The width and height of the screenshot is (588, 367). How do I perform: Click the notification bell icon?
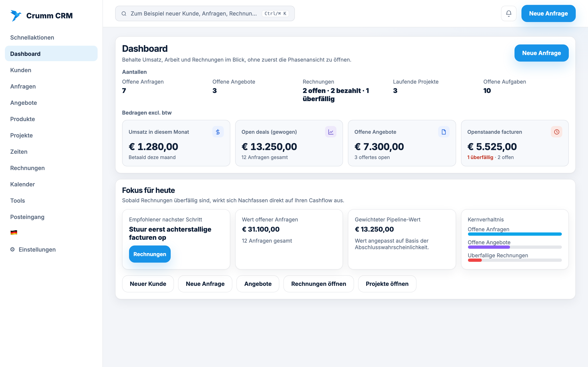click(x=509, y=13)
